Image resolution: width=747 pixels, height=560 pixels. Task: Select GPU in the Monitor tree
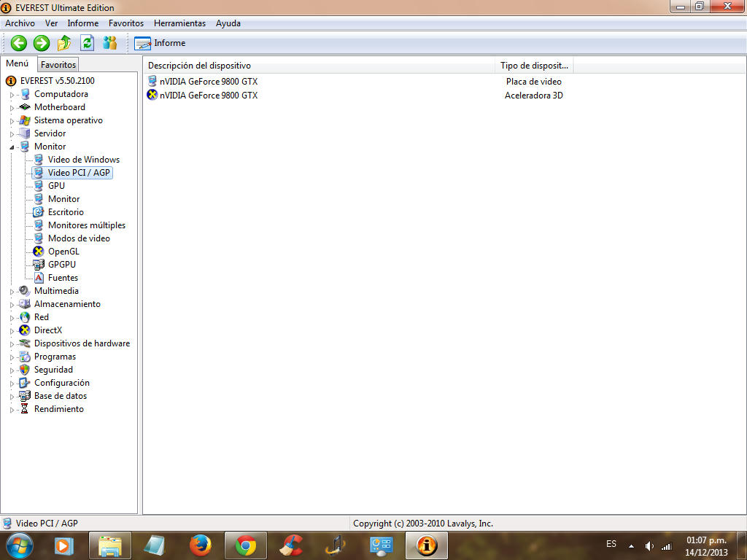pos(56,186)
